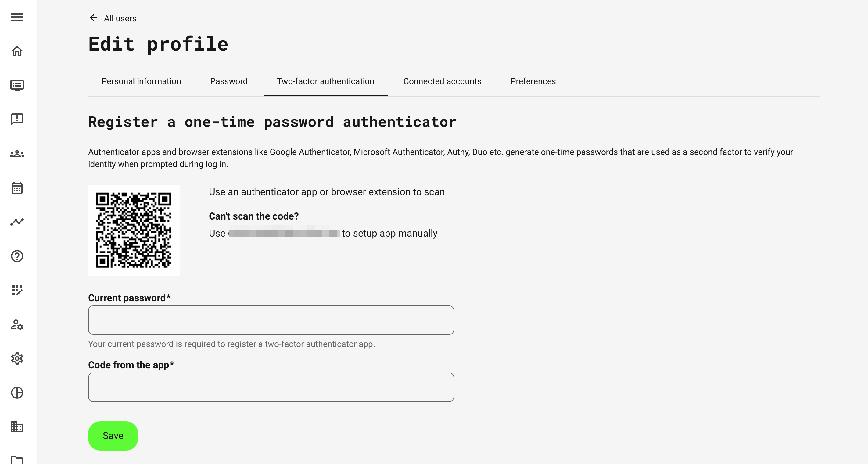Open the monitor list icon in sidebar
This screenshot has height=464, width=868.
click(17, 85)
